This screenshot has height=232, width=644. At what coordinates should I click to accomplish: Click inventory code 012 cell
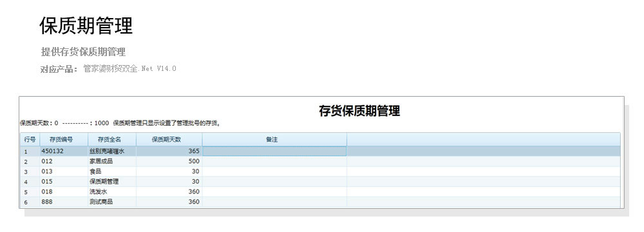tap(64, 161)
